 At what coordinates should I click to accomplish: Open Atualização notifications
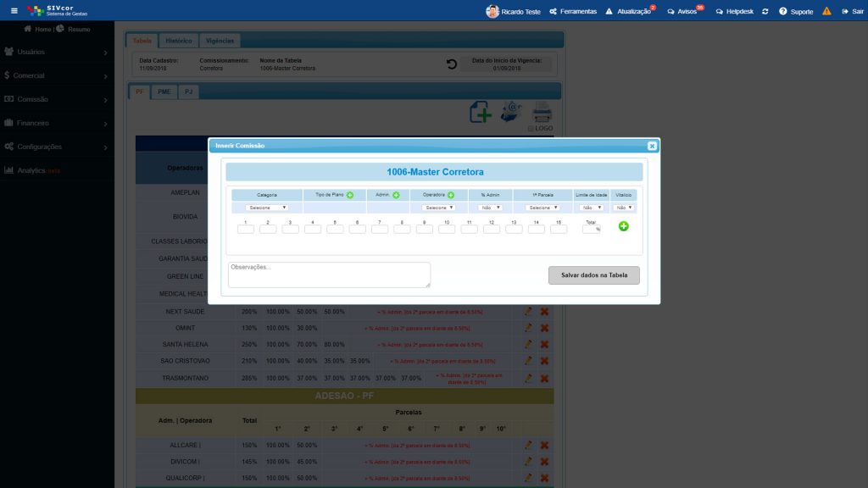[630, 12]
